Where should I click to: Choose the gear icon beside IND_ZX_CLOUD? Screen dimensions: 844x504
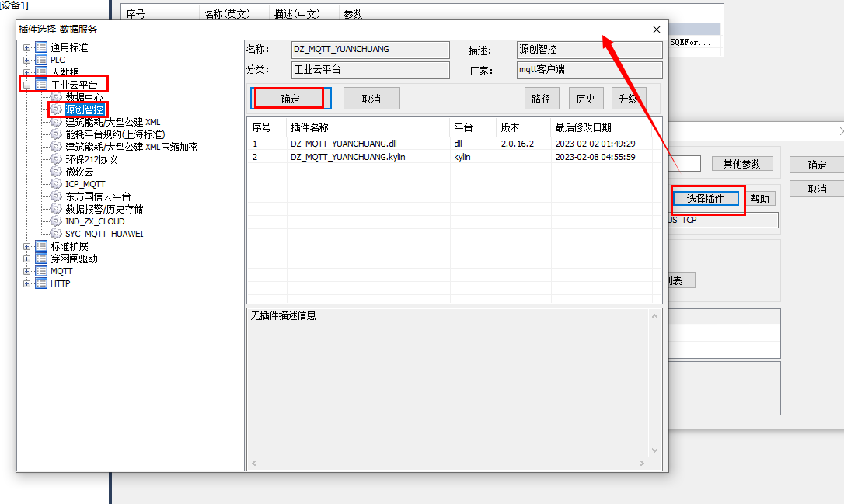tap(56, 221)
